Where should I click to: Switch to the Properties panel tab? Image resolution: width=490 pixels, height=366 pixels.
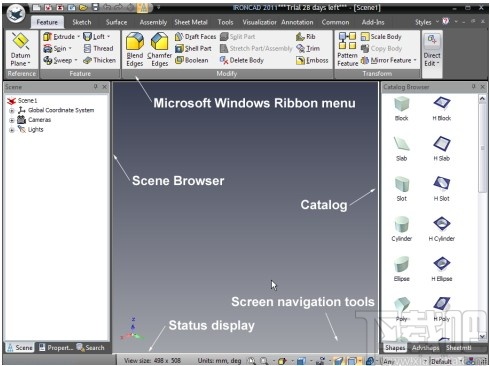(56, 348)
